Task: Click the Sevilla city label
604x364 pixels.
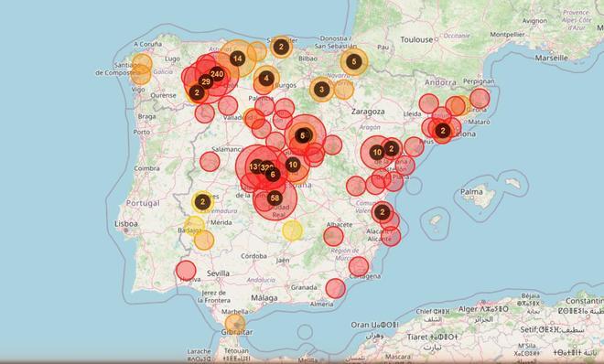Action: pyautogui.click(x=218, y=273)
